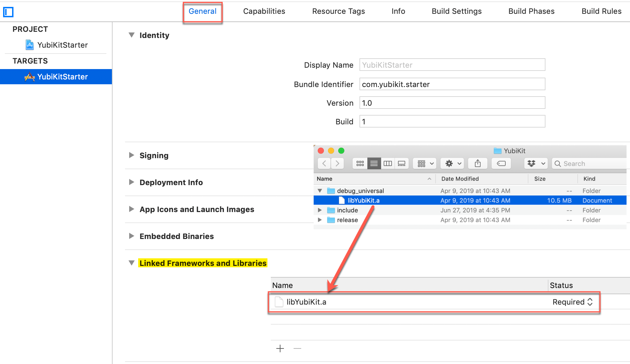
Task: Select the YubiKitStarter target
Action: [x=56, y=77]
